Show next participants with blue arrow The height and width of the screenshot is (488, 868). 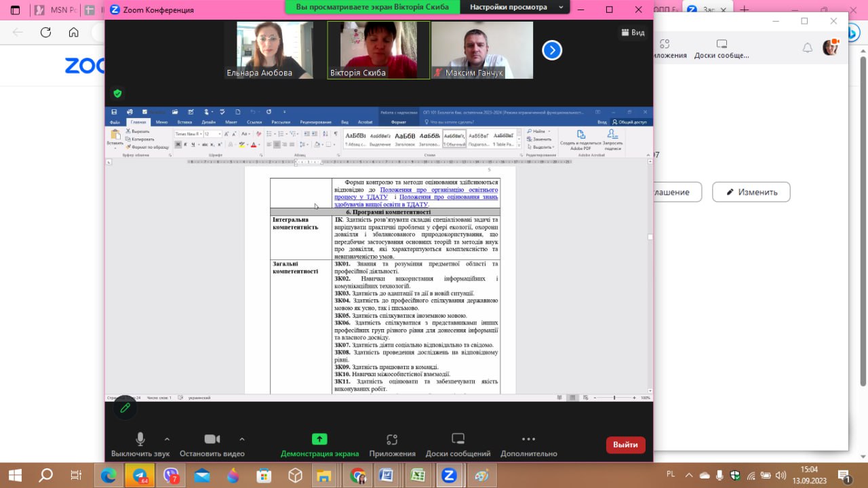click(552, 50)
